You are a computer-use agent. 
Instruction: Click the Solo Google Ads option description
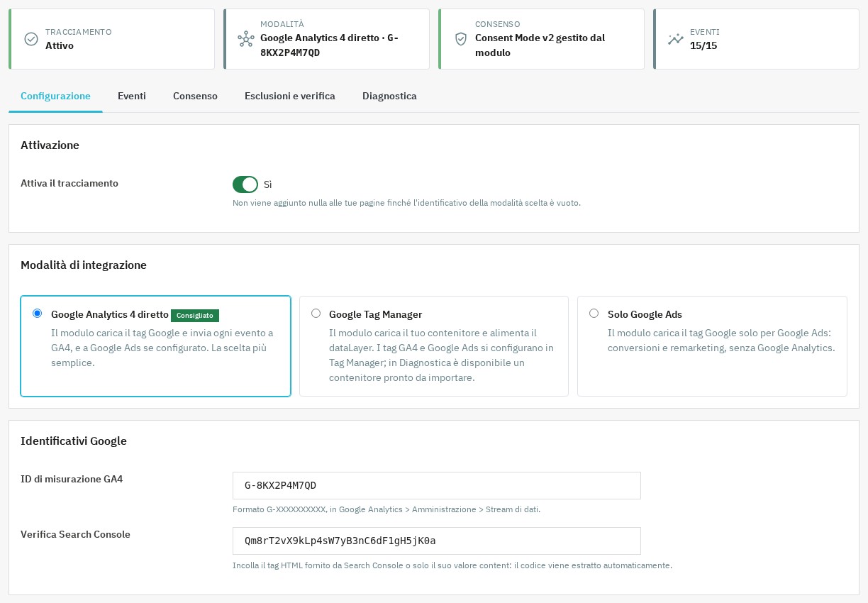point(721,341)
